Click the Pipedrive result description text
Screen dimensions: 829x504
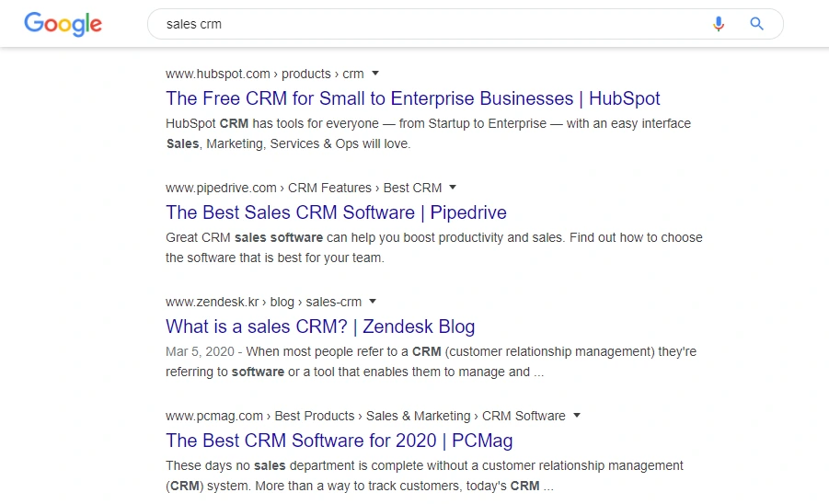pyautogui.click(x=433, y=247)
